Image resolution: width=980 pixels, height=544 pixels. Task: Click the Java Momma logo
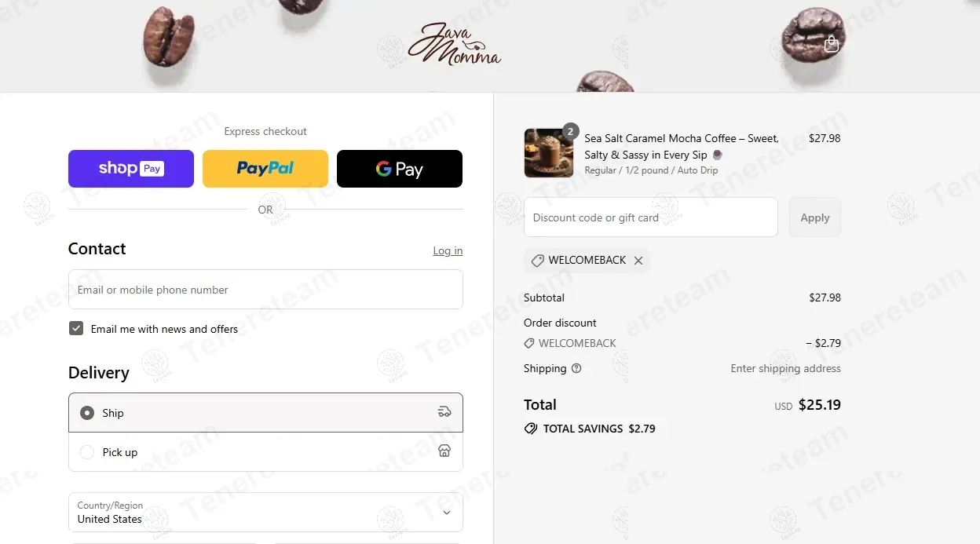click(454, 44)
